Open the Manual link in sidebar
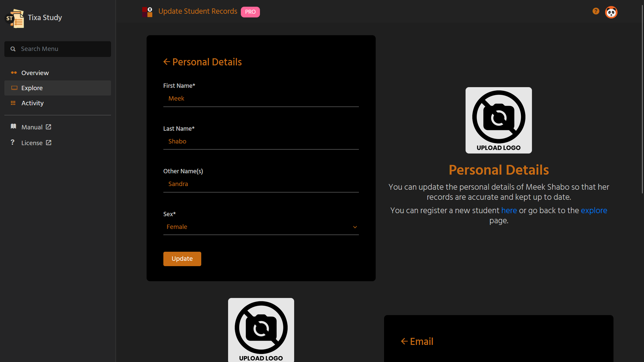644x362 pixels. click(32, 127)
